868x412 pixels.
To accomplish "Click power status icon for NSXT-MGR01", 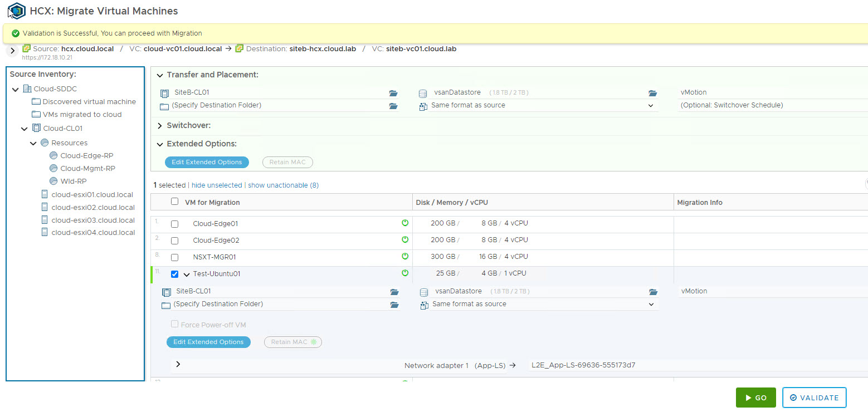I will pos(405,257).
